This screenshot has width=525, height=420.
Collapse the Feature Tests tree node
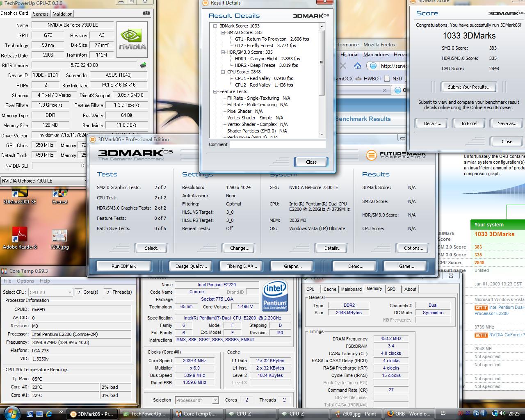(x=215, y=91)
